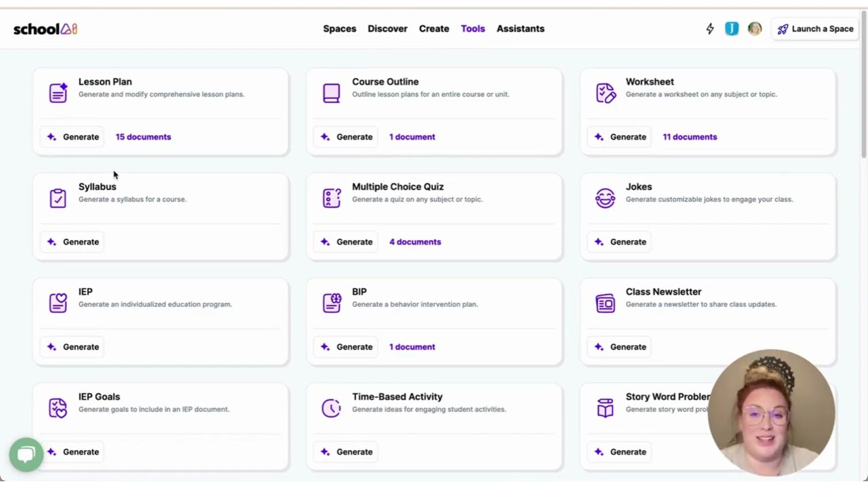Generate a new Lesson Plan
868x488 pixels.
click(73, 137)
